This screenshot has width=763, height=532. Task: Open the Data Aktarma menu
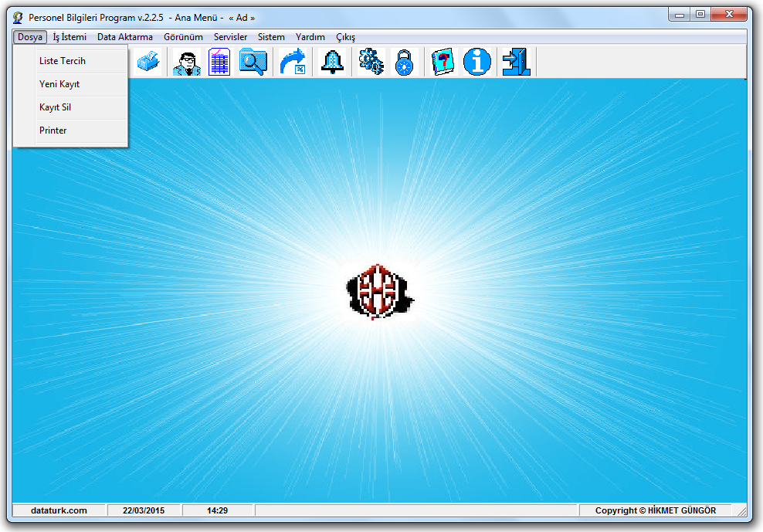click(125, 37)
